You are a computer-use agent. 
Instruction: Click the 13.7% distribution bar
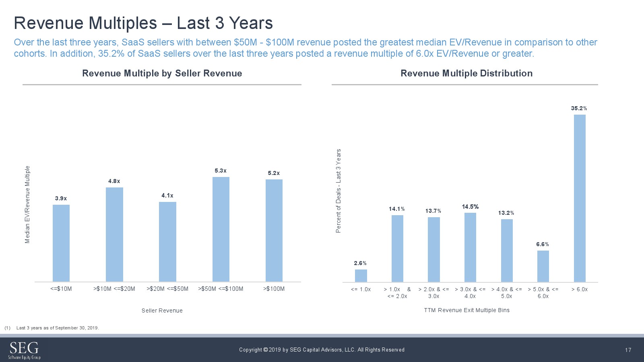433,249
